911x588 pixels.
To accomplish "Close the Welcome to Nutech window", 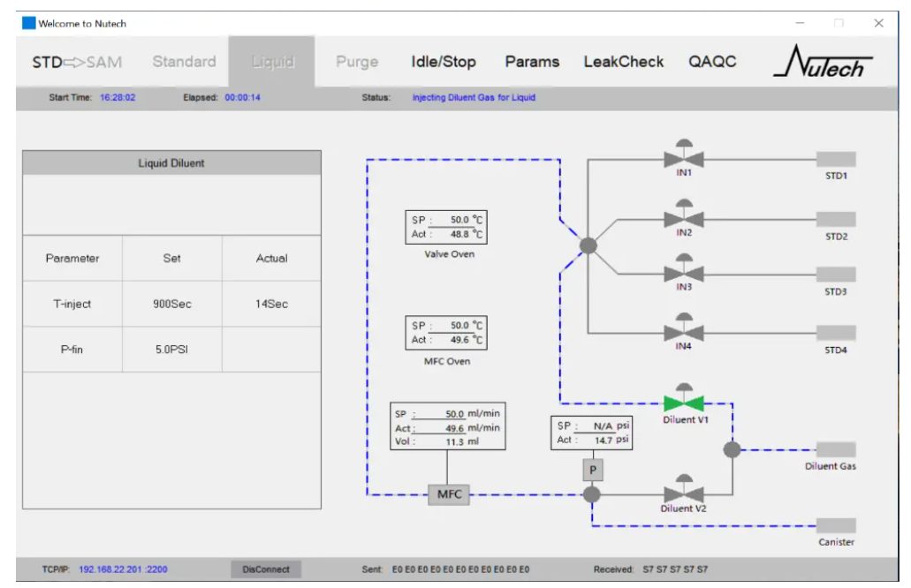I will [878, 23].
